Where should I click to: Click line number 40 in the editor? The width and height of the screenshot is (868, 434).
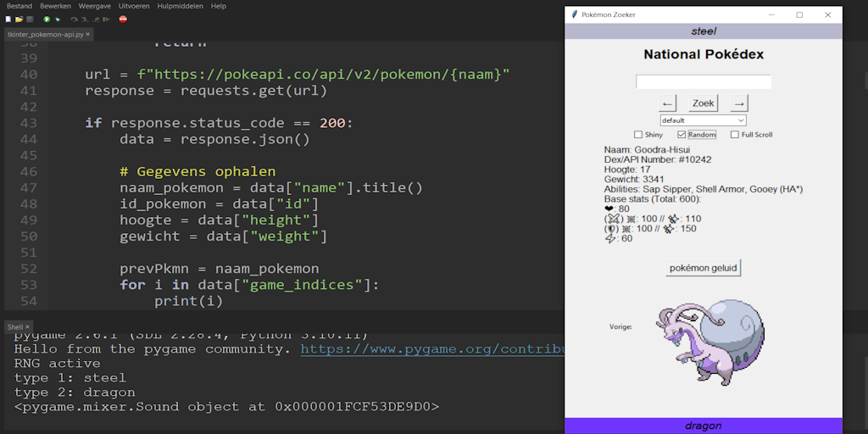coord(28,75)
